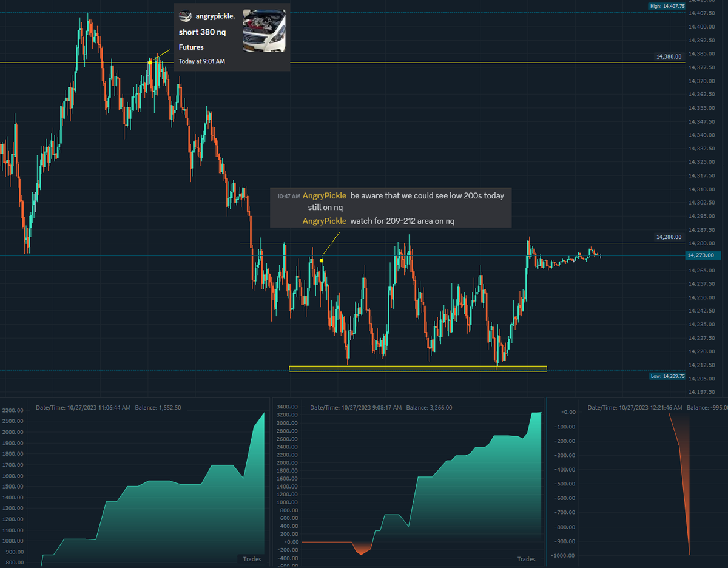
Task: Click the -1000.00 value on the loss chart axis
Action: coord(564,556)
